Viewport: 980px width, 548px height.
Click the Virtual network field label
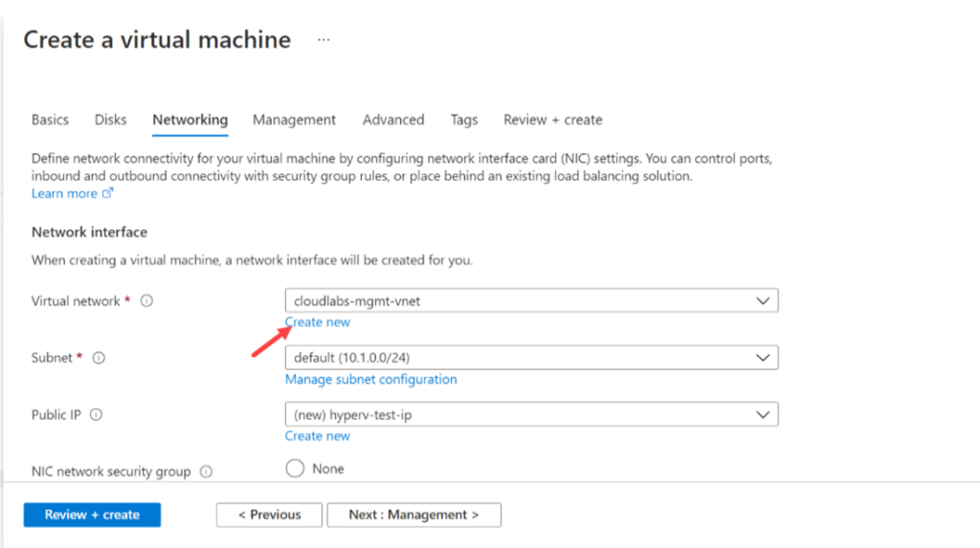(x=76, y=301)
